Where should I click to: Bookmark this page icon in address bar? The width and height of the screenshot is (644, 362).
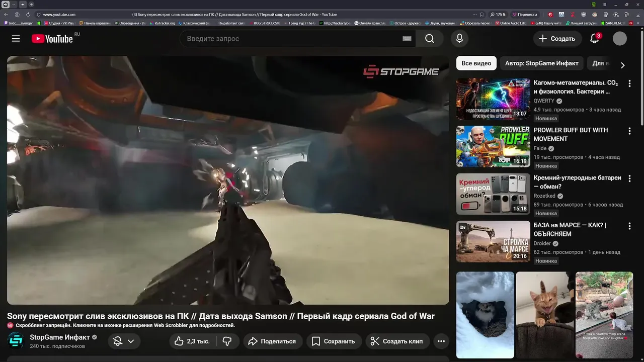pos(482,15)
